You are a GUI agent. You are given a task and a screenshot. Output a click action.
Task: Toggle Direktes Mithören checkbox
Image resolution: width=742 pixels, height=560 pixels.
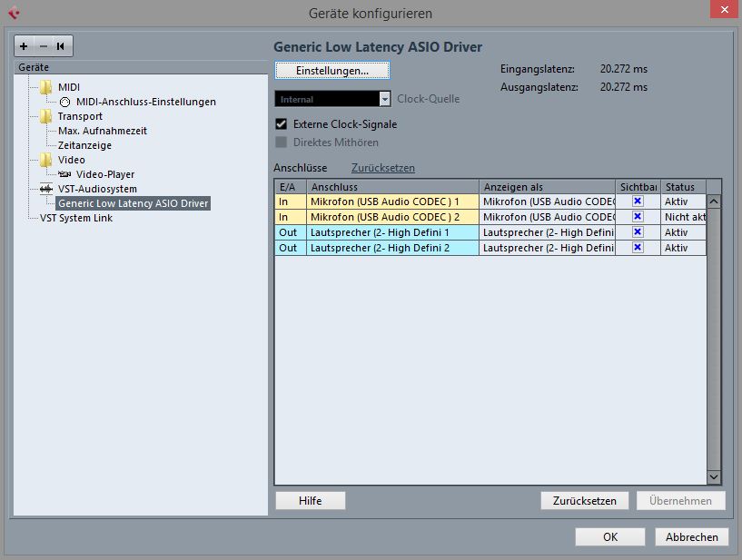(282, 142)
